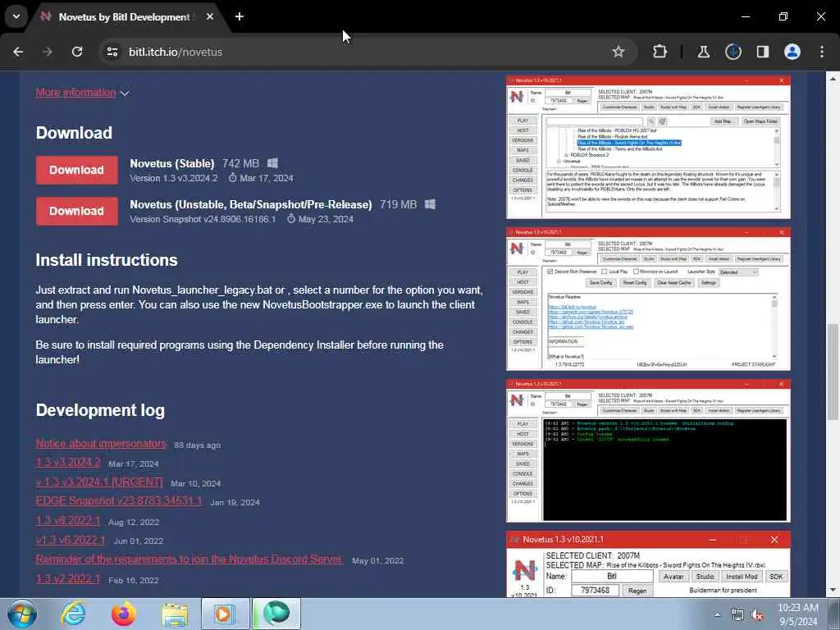
Task: Click the page scrollbar thumb
Action: pyautogui.click(x=833, y=372)
